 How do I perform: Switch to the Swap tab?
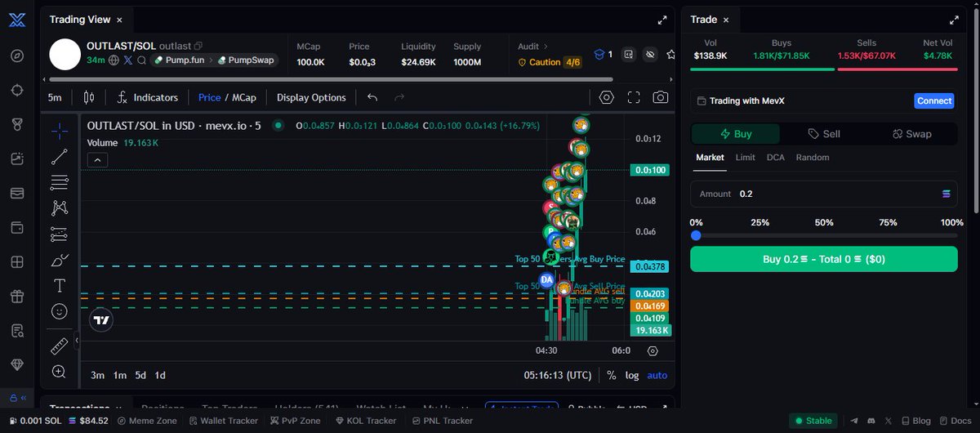pyautogui.click(x=912, y=134)
